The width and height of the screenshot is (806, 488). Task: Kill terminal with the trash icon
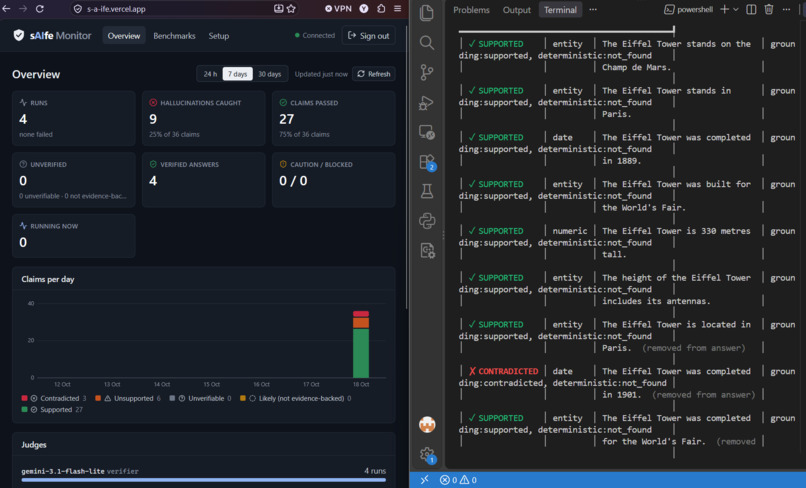coord(768,9)
